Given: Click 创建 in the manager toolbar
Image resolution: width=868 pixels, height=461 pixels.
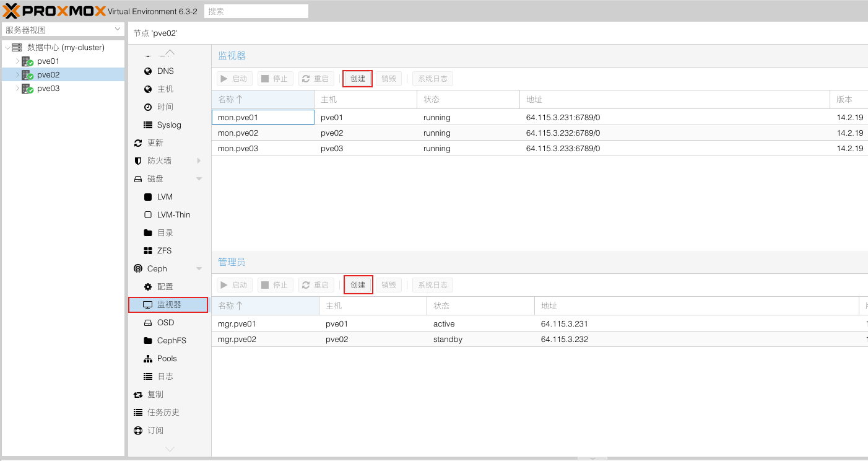Looking at the screenshot, I should click(358, 285).
